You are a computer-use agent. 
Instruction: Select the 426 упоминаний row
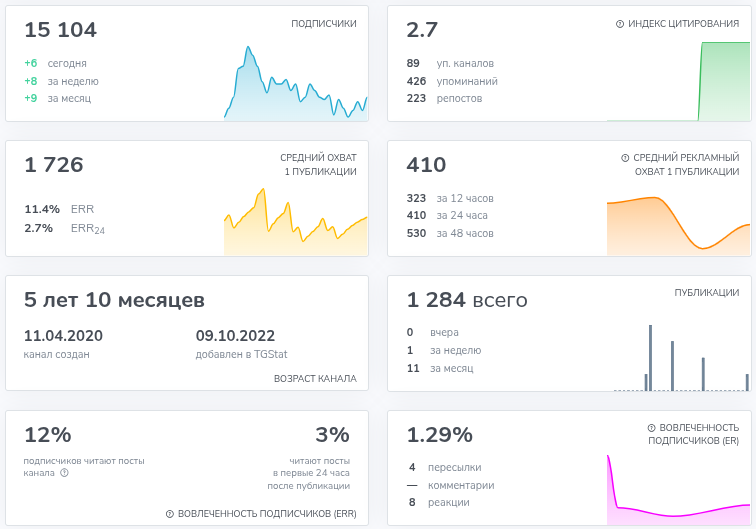click(x=452, y=81)
